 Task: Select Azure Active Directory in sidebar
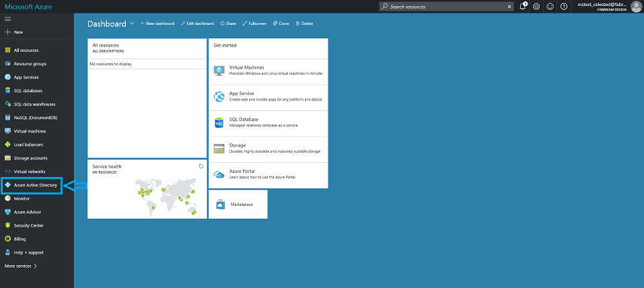35,185
